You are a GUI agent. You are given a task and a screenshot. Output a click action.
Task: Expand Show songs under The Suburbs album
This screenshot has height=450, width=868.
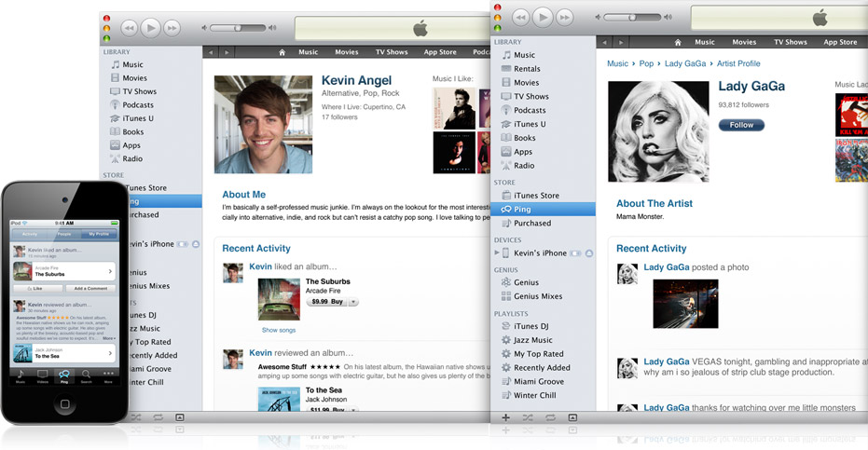[278, 330]
